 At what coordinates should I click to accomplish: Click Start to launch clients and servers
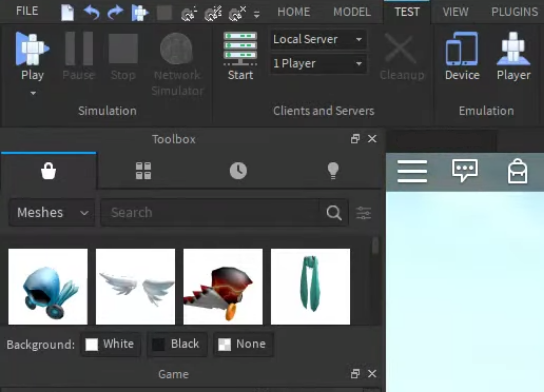point(240,56)
